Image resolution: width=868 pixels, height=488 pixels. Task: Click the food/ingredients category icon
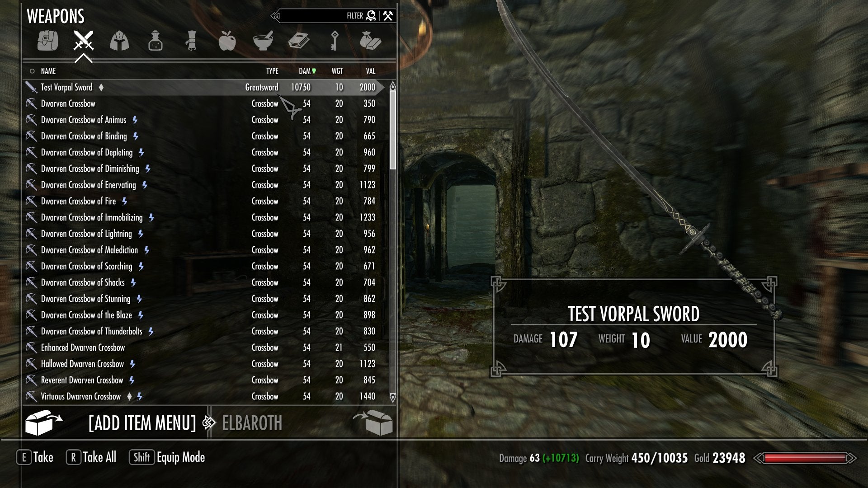point(228,41)
